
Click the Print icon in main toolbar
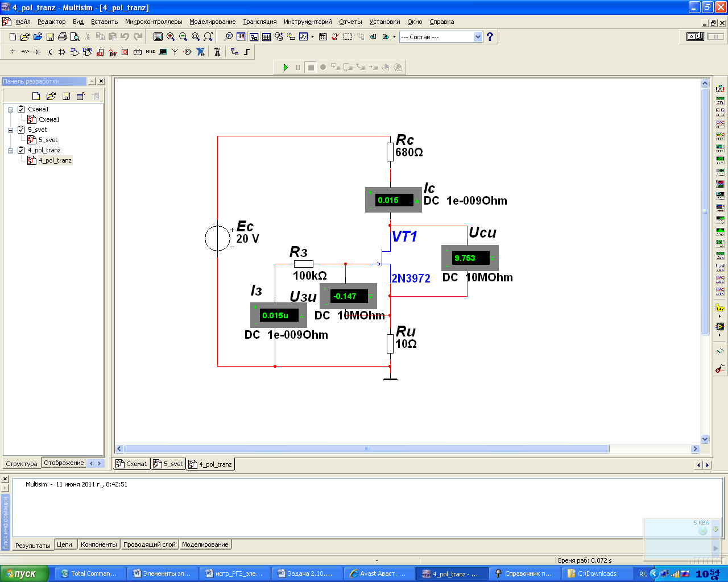[63, 36]
